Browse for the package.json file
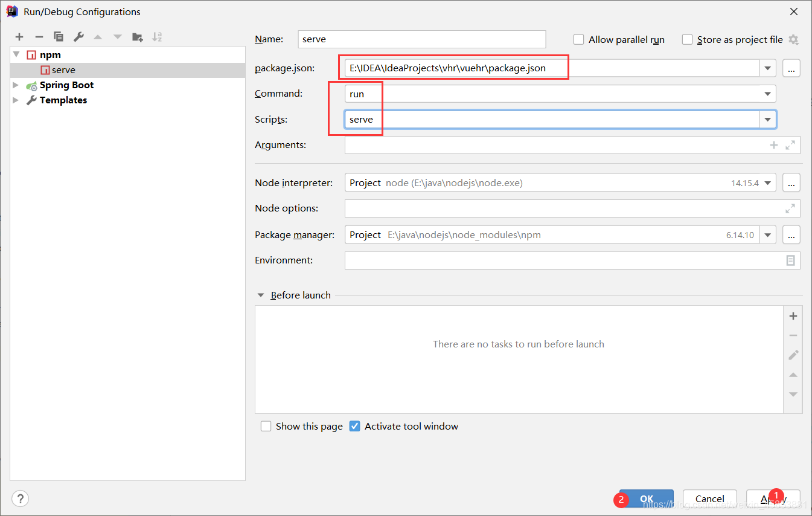The image size is (812, 516). tap(791, 68)
